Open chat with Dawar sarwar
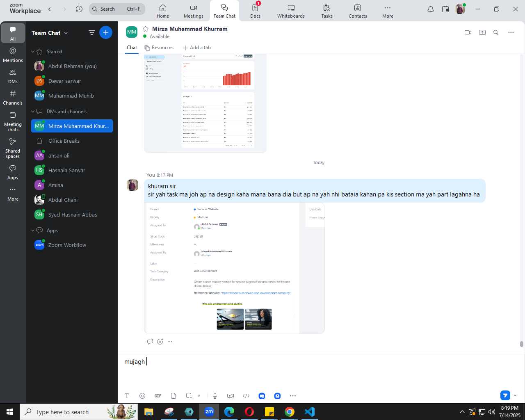Viewport: 525px width, 420px height. 72,81
